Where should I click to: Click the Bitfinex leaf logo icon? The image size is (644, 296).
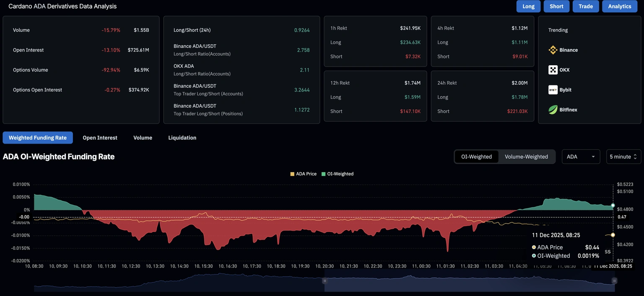[553, 110]
